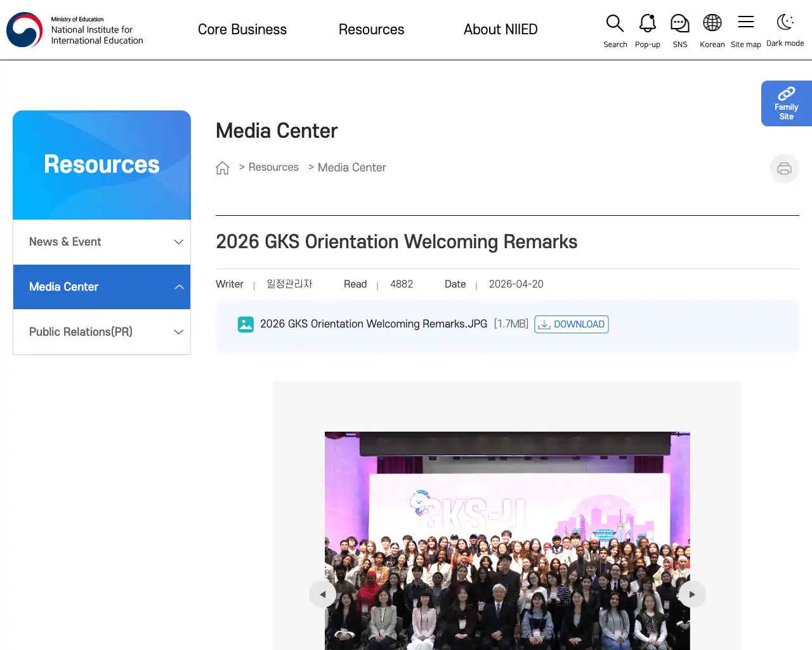The image size is (812, 650).
Task: Click the JPG image file icon
Action: [x=246, y=324]
